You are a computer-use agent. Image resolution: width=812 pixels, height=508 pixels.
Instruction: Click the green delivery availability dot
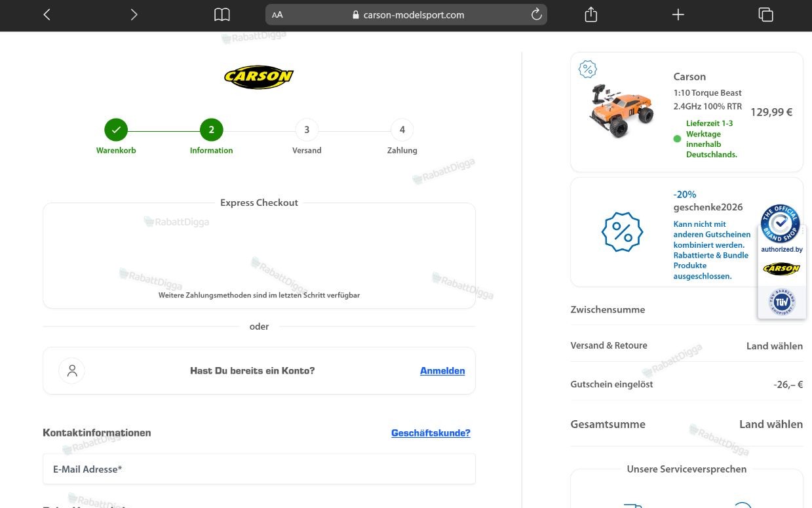pos(677,139)
